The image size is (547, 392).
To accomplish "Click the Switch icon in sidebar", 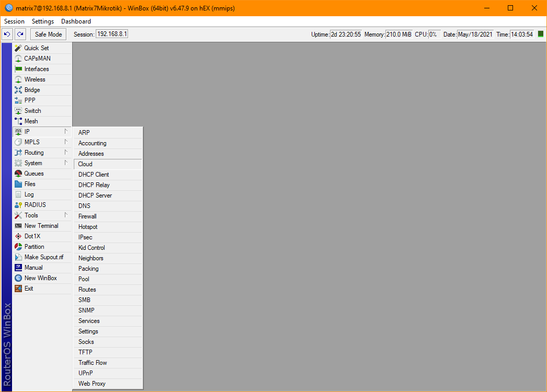I will [x=18, y=111].
